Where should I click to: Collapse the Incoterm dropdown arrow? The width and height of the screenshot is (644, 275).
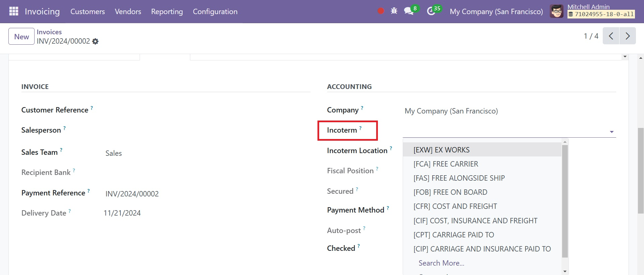(611, 132)
